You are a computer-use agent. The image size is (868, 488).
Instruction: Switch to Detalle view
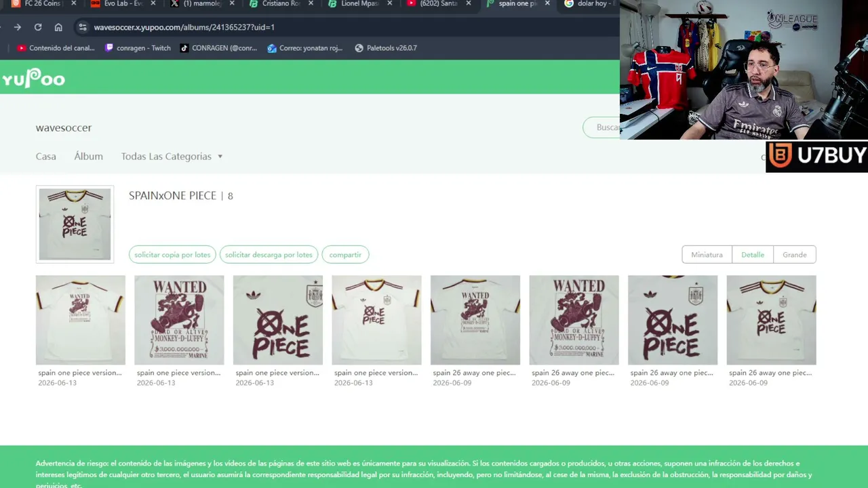click(753, 255)
